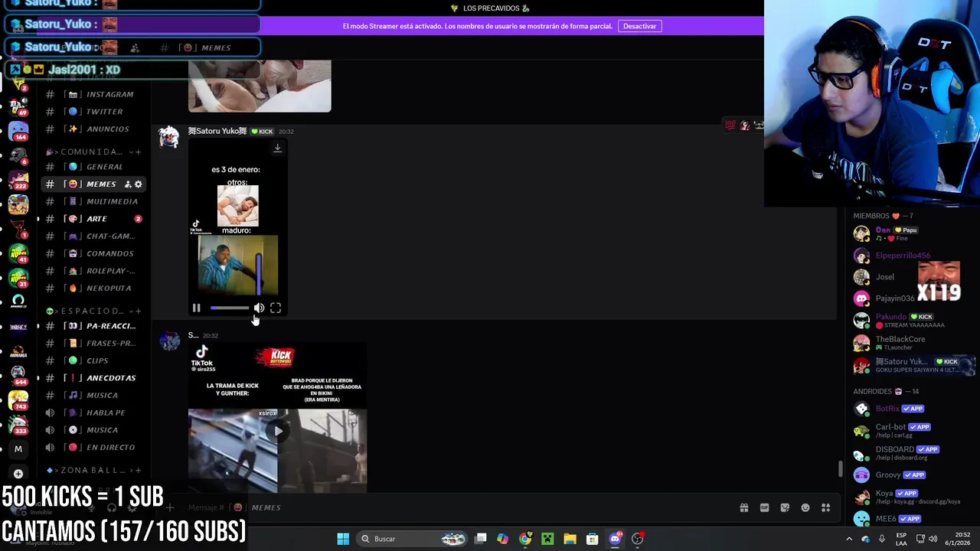Open the server with 333 notifications
The image size is (980, 551).
(x=18, y=425)
